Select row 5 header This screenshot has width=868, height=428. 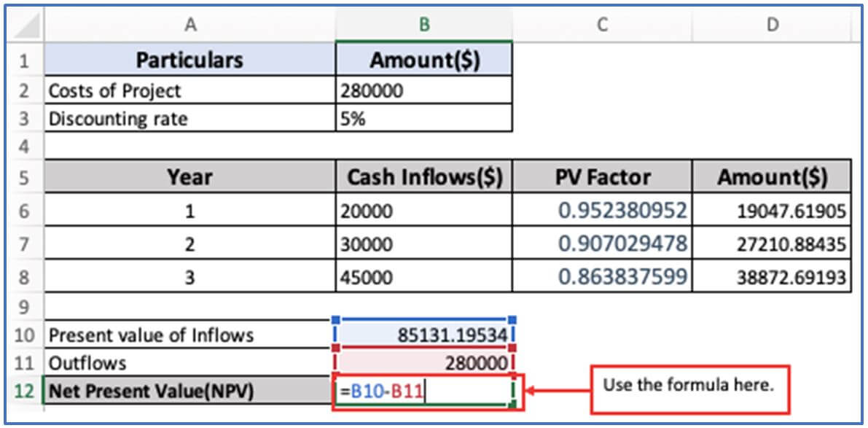click(x=25, y=177)
